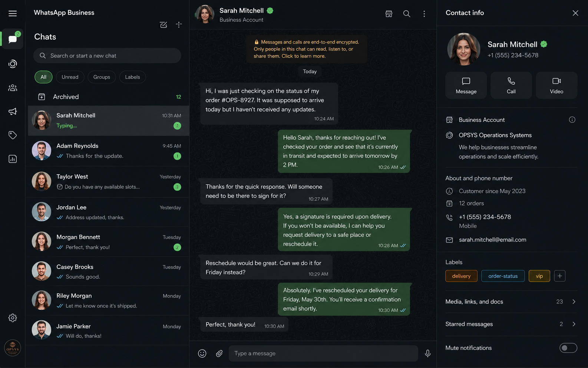This screenshot has width=588, height=368.
Task: Click the order-status label chip
Action: (x=503, y=276)
